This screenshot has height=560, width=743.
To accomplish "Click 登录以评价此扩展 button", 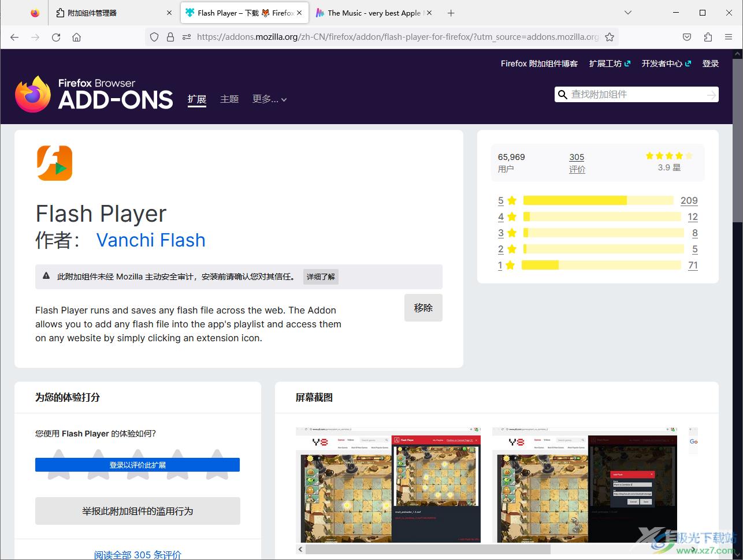I will (138, 465).
